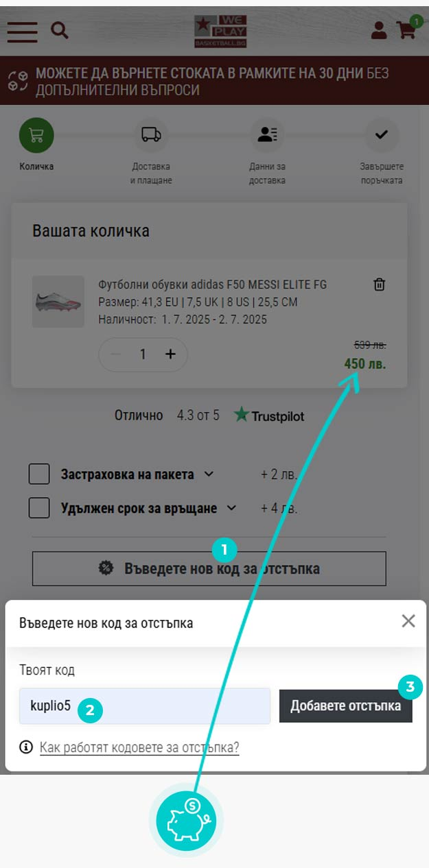This screenshot has width=429, height=868.
Task: Delete the adidas F50 item with trash icon
Action: coord(379,285)
